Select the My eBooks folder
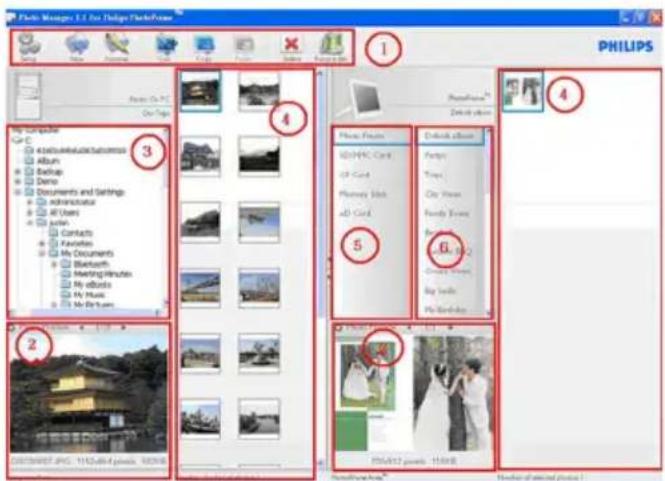Viewport: 665px width, 481px height. [x=87, y=284]
